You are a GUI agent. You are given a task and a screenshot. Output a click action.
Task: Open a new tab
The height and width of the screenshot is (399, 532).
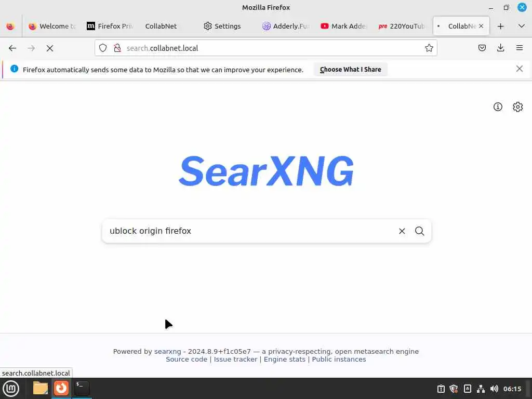500,26
